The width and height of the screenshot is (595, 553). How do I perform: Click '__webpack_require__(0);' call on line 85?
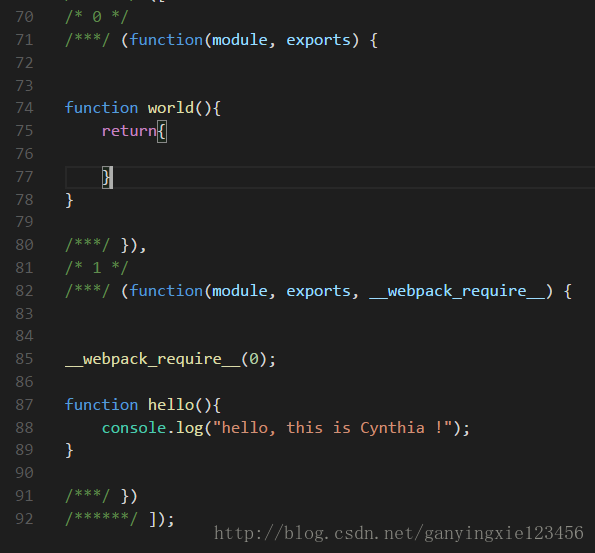tap(170, 359)
